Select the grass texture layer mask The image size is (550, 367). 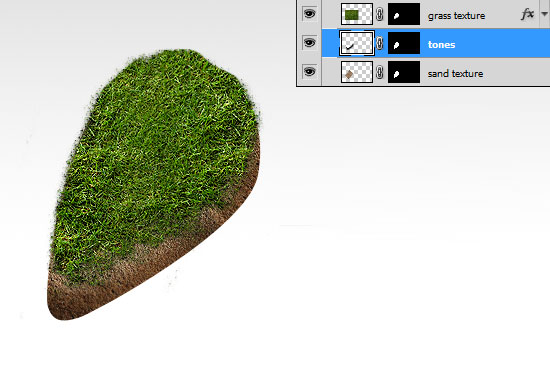click(x=404, y=14)
